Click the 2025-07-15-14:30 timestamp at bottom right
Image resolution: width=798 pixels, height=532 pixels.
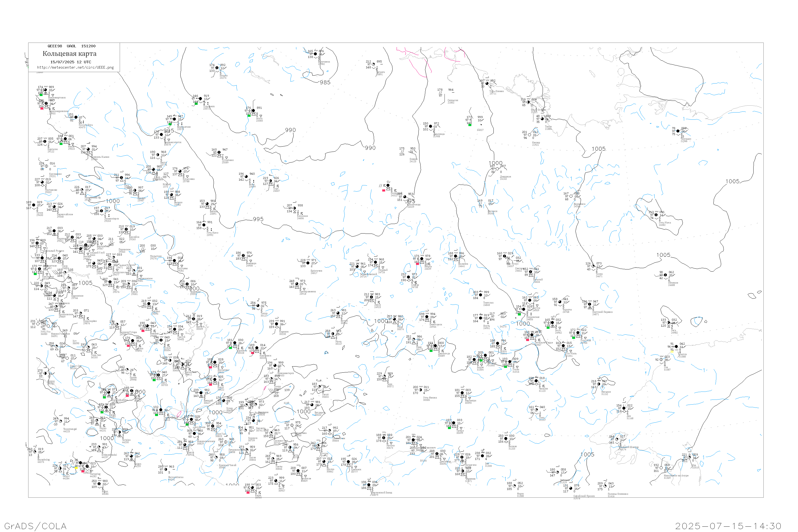tap(728, 526)
